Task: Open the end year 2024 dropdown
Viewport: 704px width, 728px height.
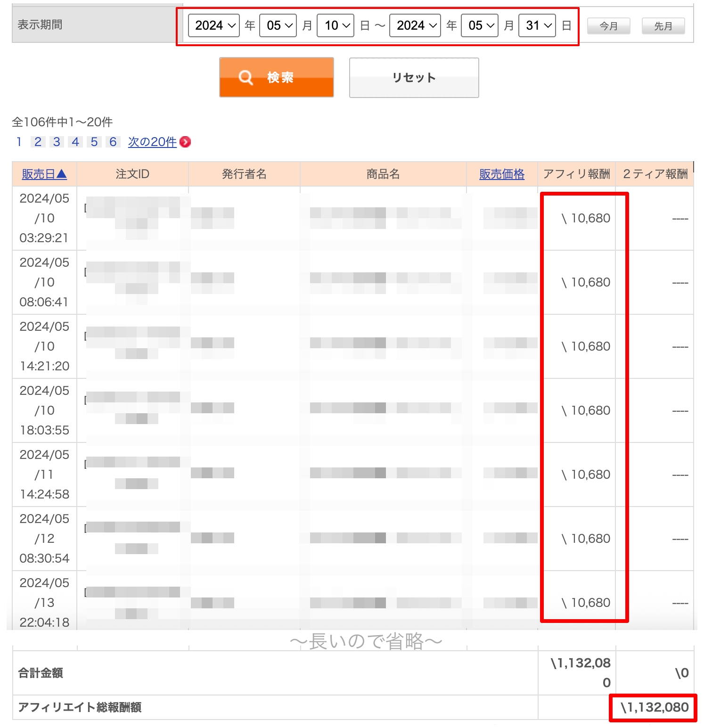Action: [415, 25]
